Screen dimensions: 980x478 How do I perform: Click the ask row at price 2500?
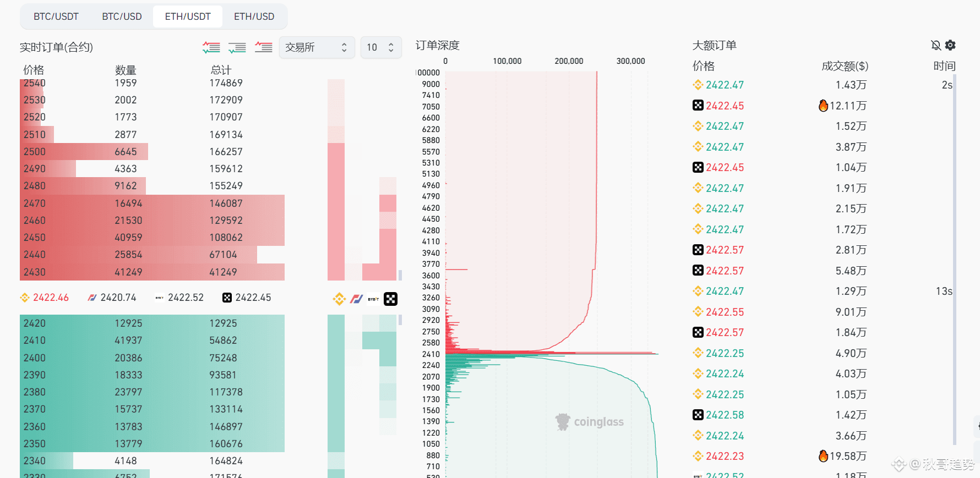[152, 152]
